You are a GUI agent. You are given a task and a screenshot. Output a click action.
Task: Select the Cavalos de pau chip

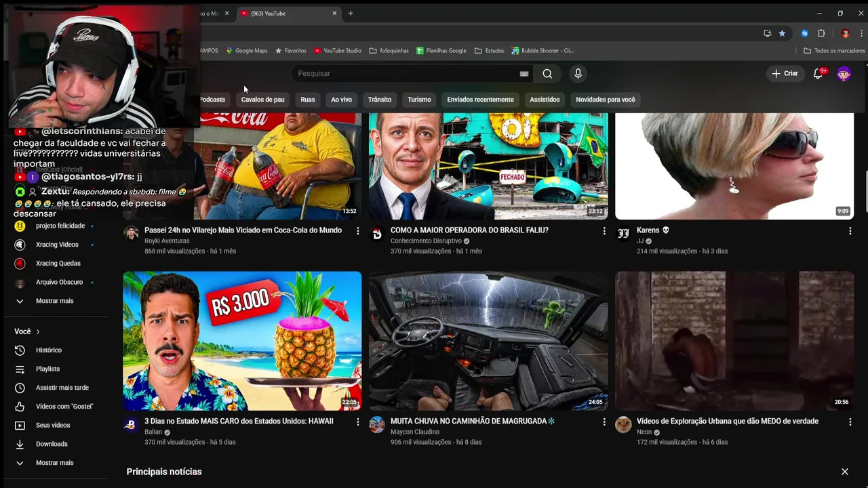(x=262, y=100)
